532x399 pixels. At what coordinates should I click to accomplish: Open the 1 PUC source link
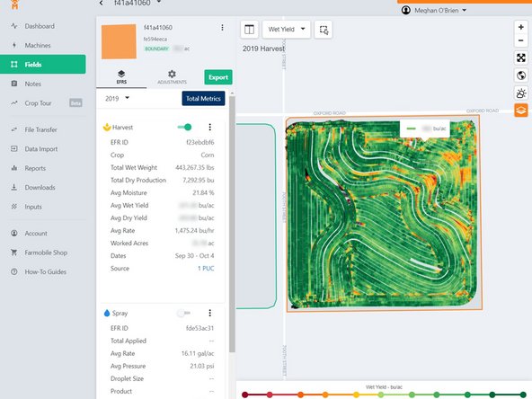tap(206, 269)
